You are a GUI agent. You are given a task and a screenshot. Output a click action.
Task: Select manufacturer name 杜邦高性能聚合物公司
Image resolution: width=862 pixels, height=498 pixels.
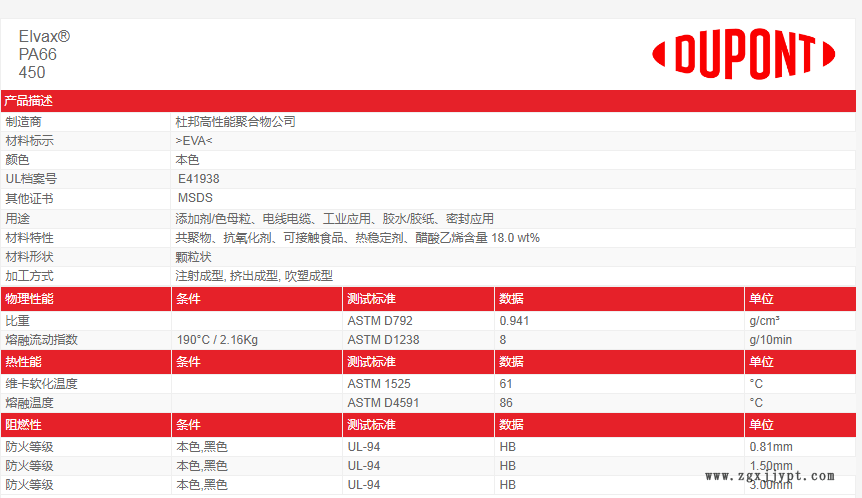coord(235,122)
